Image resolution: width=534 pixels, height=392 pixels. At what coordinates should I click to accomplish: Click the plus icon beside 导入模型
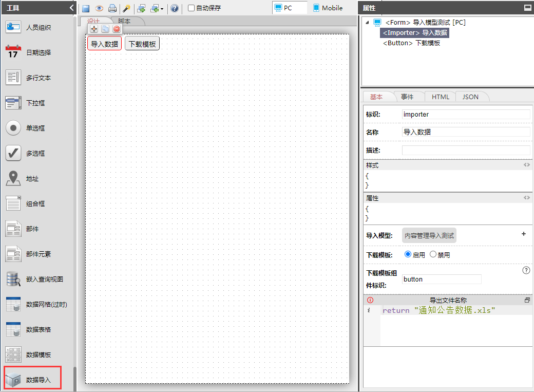point(524,234)
